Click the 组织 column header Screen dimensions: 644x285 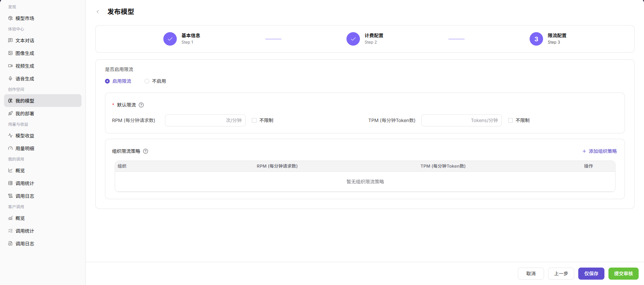pos(122,166)
